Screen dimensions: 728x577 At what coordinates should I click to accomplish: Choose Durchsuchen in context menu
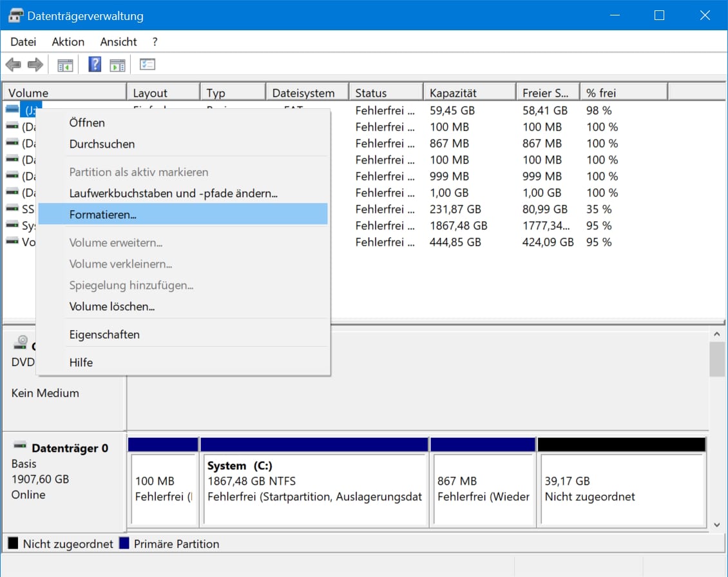183,144
